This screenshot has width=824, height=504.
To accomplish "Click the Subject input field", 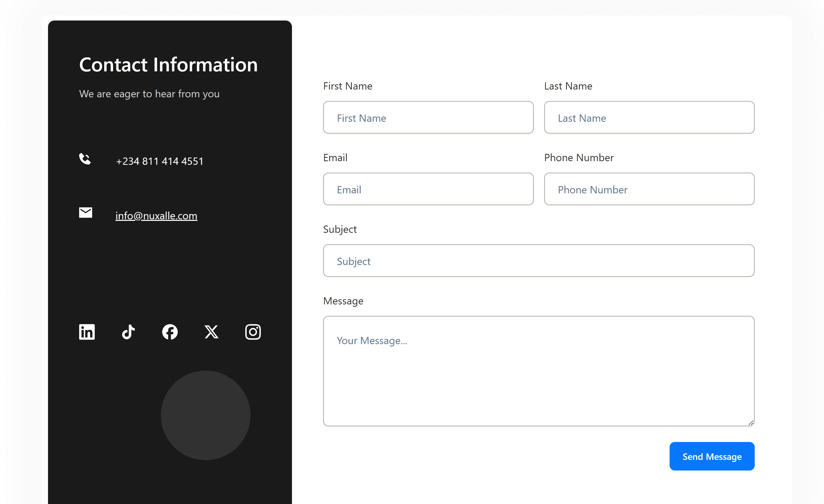I will point(539,261).
